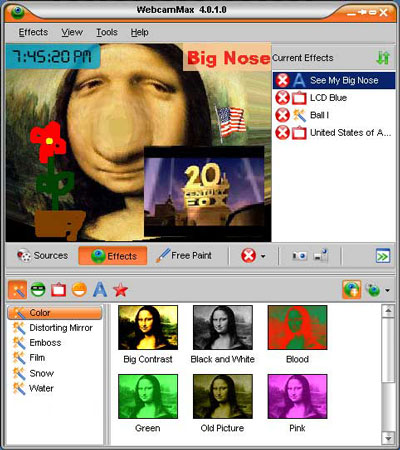Open the Help menu
This screenshot has height=450, width=400.
(139, 32)
